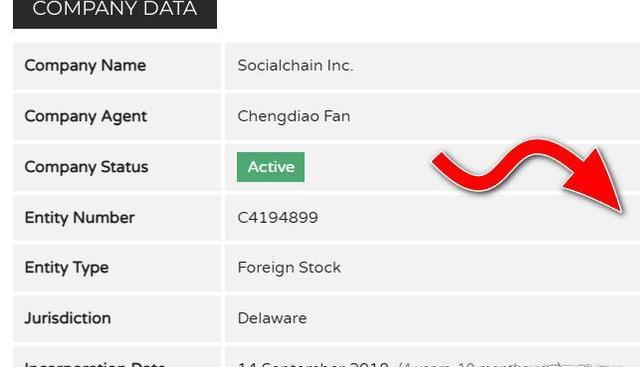
Task: Click the Company Agent label
Action: 85,116
